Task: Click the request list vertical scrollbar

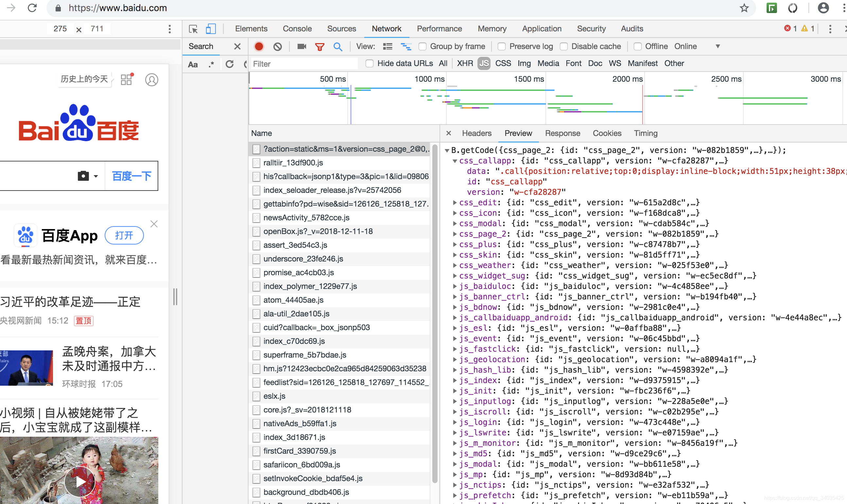Action: click(435, 312)
